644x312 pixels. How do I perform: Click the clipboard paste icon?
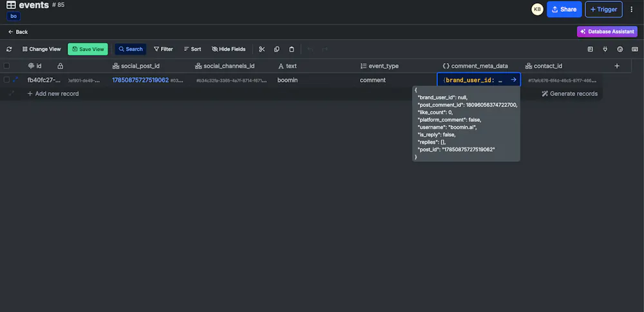pos(292,50)
